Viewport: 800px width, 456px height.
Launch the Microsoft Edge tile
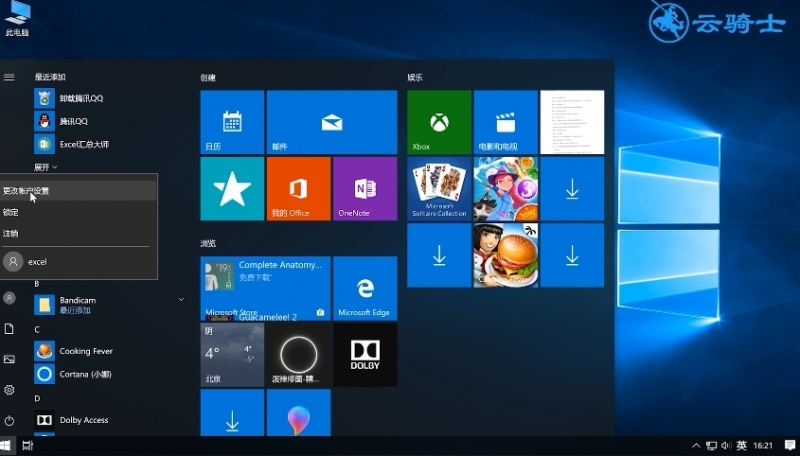click(365, 288)
